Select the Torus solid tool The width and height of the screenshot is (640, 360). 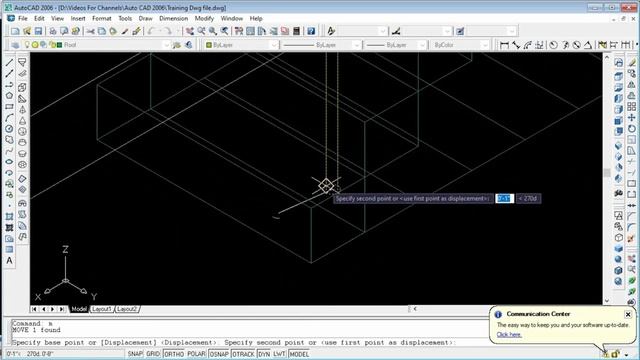point(22,164)
